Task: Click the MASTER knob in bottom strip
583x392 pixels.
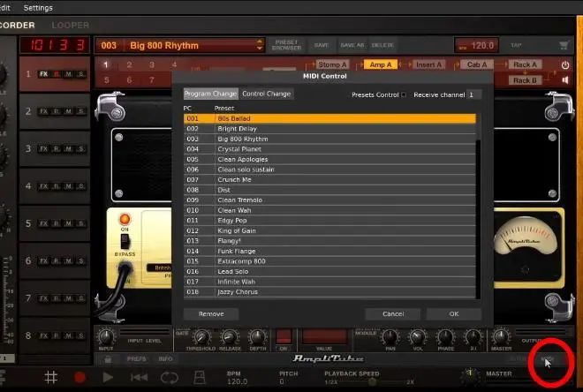Action: tap(501, 336)
